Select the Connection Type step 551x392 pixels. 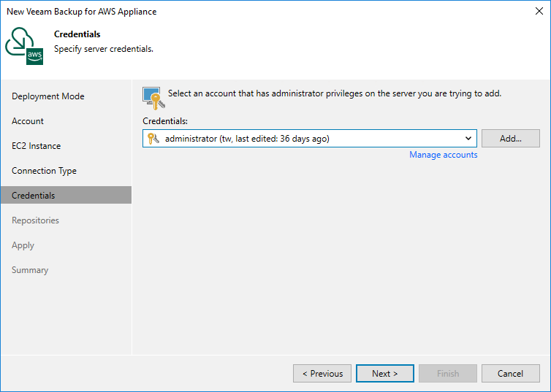tap(44, 171)
